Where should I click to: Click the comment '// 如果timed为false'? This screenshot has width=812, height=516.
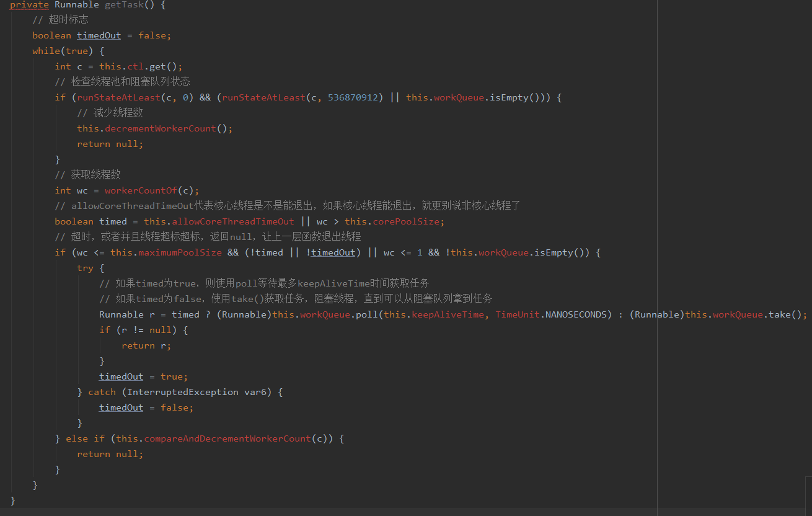pos(296,299)
